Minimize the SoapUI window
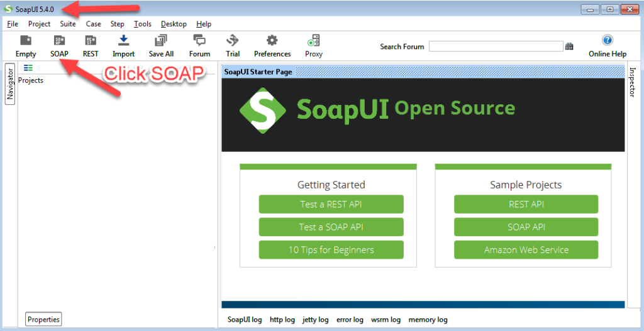 point(590,9)
